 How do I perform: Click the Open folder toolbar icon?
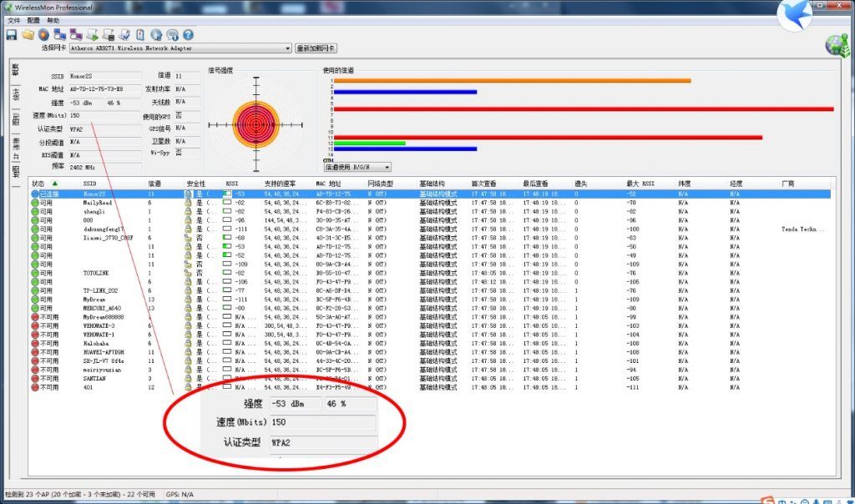pyautogui.click(x=28, y=35)
